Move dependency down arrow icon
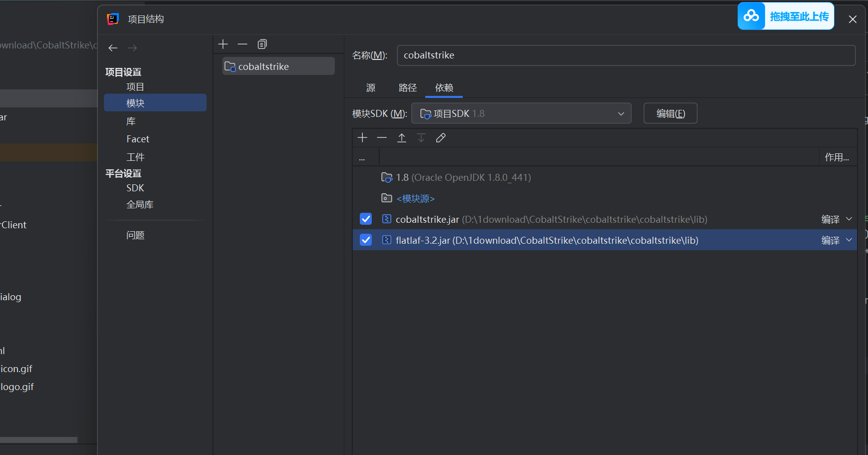The image size is (868, 455). 421,137
